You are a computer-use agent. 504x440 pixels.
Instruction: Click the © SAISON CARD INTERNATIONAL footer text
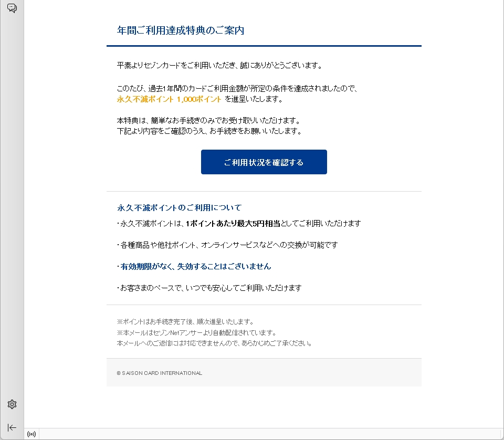(159, 373)
